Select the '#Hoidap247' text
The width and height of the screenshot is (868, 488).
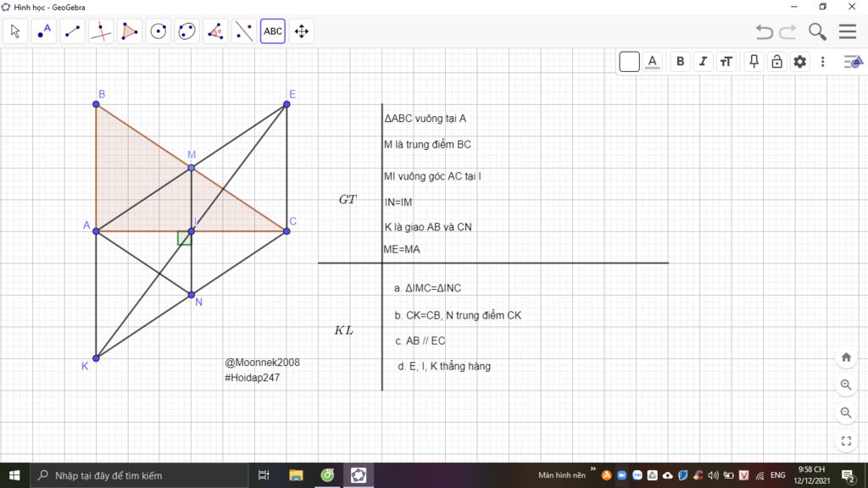click(253, 378)
